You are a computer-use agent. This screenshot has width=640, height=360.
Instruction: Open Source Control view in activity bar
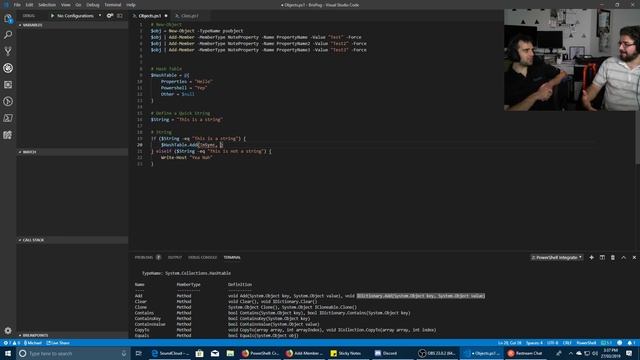click(x=8, y=51)
